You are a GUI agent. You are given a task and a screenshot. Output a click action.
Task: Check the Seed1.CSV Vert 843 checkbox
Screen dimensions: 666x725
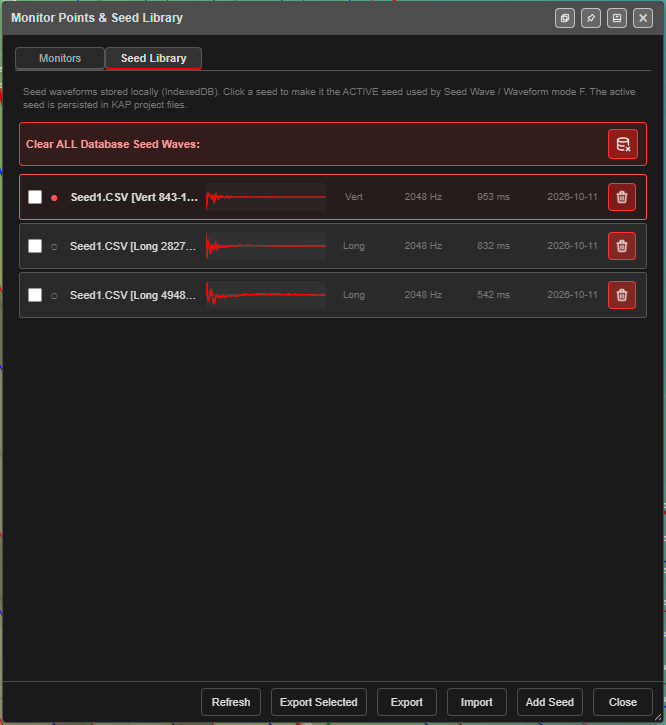click(x=35, y=197)
